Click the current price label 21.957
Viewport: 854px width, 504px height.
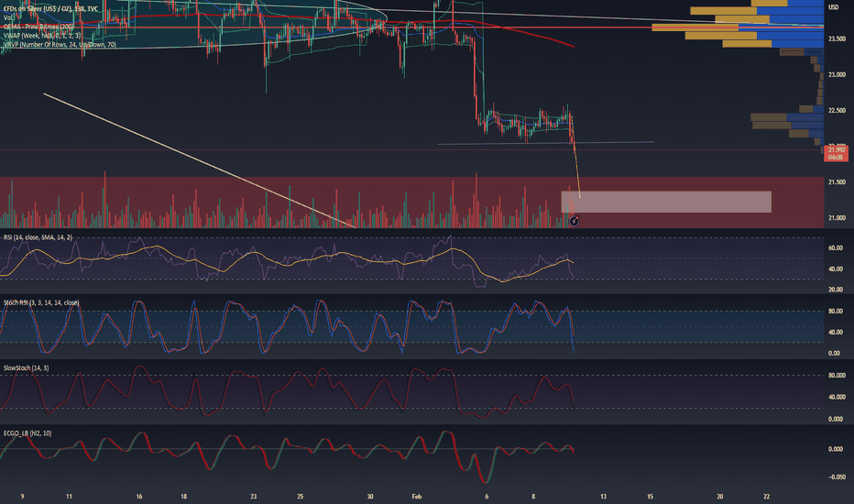pos(837,153)
